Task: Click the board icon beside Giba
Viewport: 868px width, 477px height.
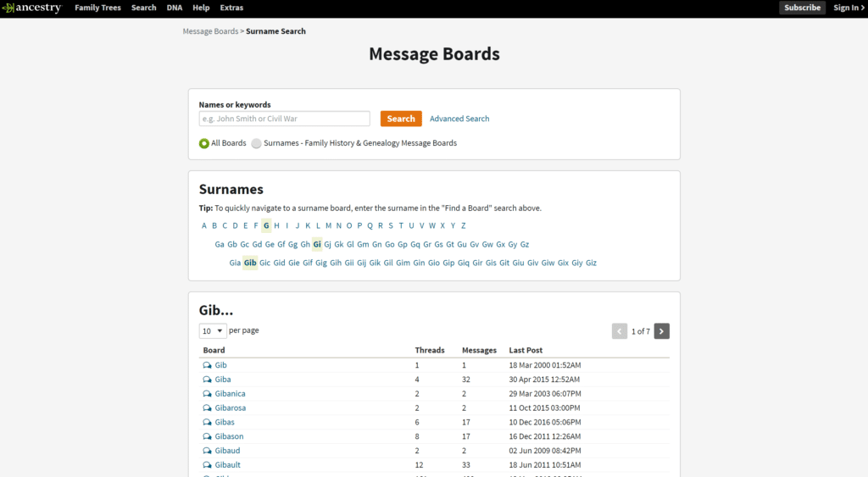Action: pos(208,380)
